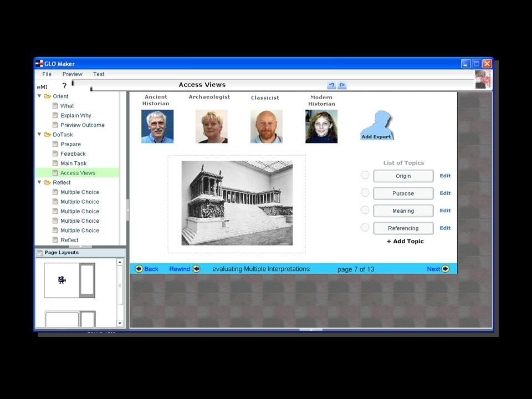Screen dimensions: 532x399
Task: Click the undo arrow icon
Action: coord(331,85)
